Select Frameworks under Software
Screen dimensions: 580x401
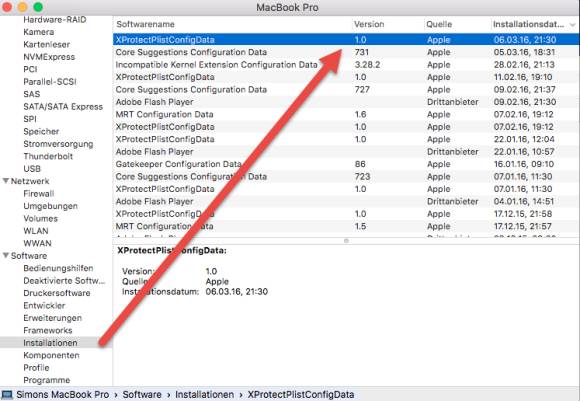click(x=47, y=330)
